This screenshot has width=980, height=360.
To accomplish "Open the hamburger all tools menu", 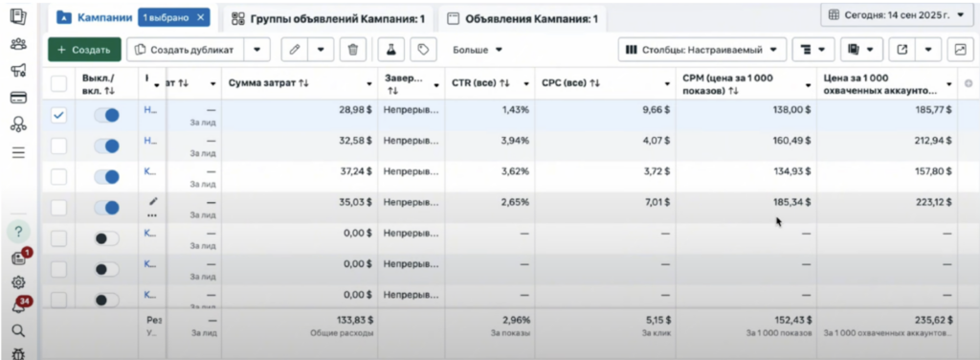I will pos(18,152).
